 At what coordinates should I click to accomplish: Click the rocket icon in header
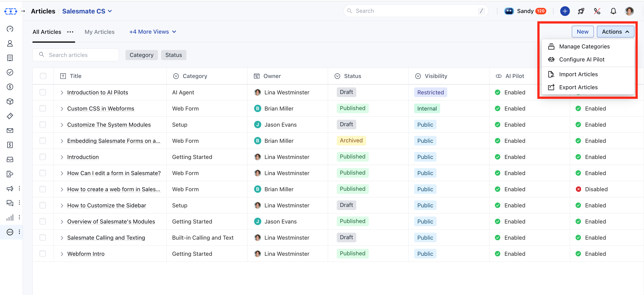tap(581, 11)
